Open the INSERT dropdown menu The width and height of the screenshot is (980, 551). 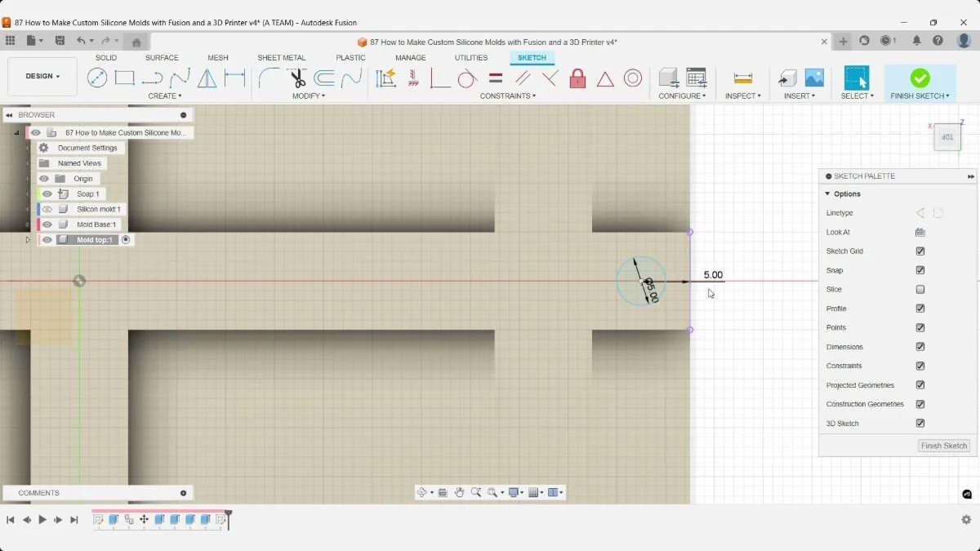[800, 96]
